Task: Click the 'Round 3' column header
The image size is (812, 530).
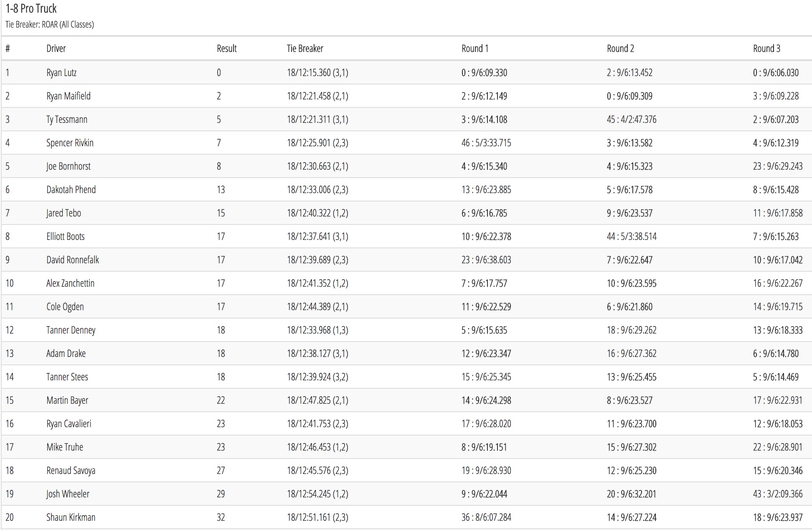Action: (766, 48)
